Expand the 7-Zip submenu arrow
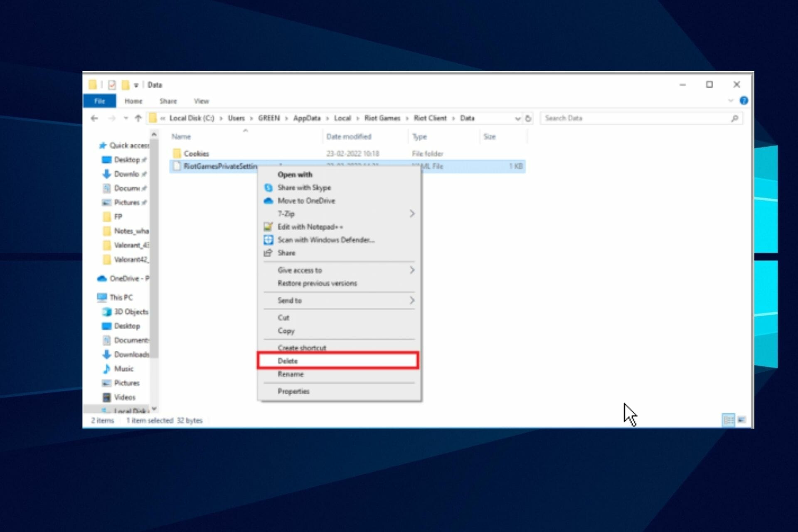Viewport: 798px width, 532px height. (x=411, y=214)
